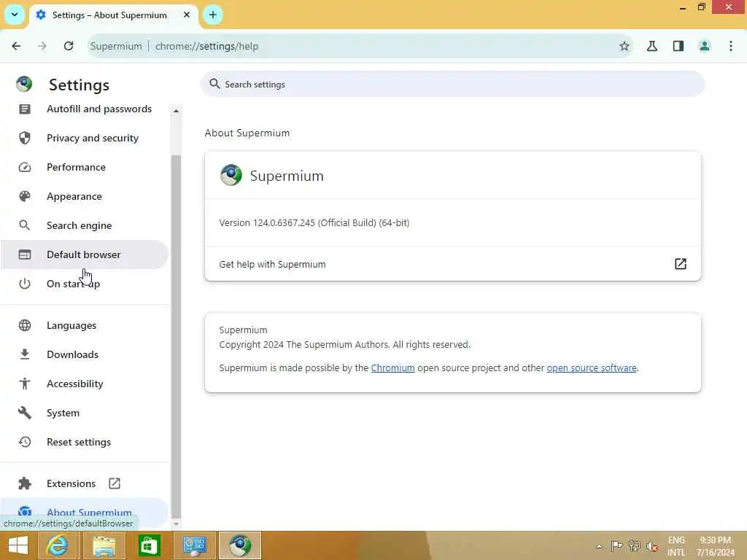Click the power icon for On start-up
The image size is (747, 560).
pyautogui.click(x=25, y=284)
